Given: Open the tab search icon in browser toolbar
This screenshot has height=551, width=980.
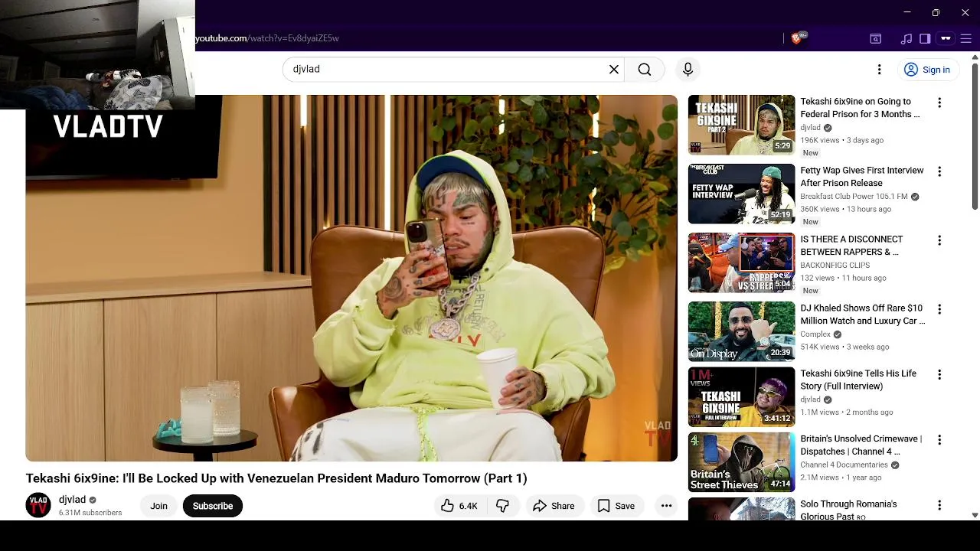Looking at the screenshot, I should coord(875,38).
